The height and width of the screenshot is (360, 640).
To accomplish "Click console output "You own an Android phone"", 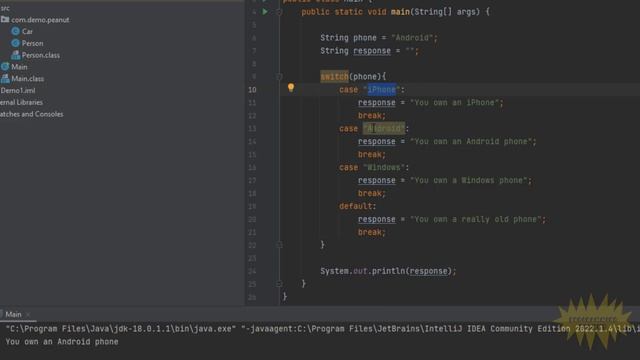I will [x=62, y=342].
